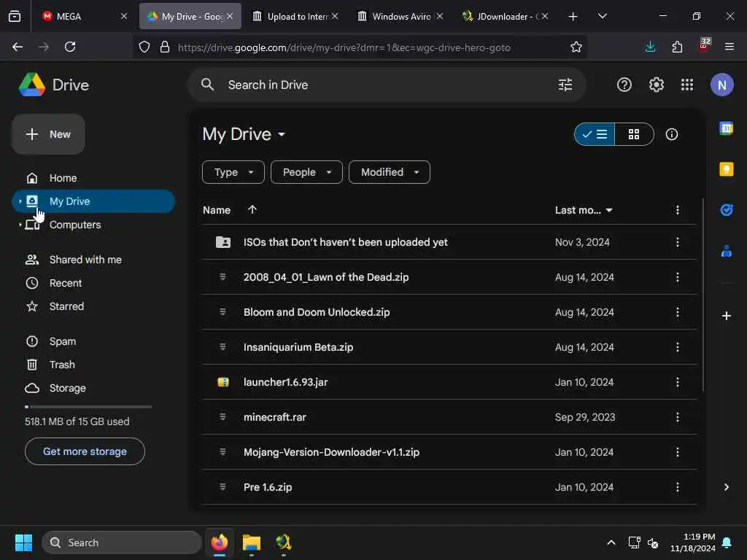Open more actions for Pre 1.6.zip
The width and height of the screenshot is (747, 560).
[677, 487]
